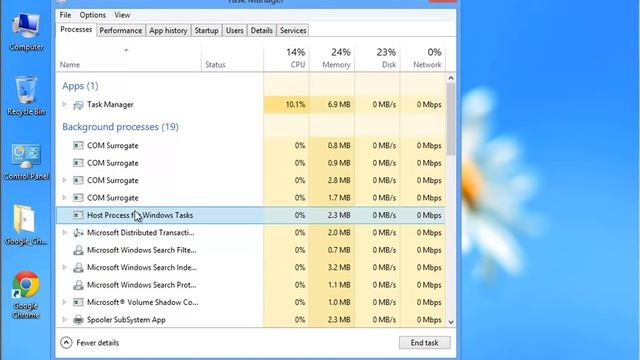Click the Fewer details link
This screenshot has width=640, height=360.
point(98,343)
